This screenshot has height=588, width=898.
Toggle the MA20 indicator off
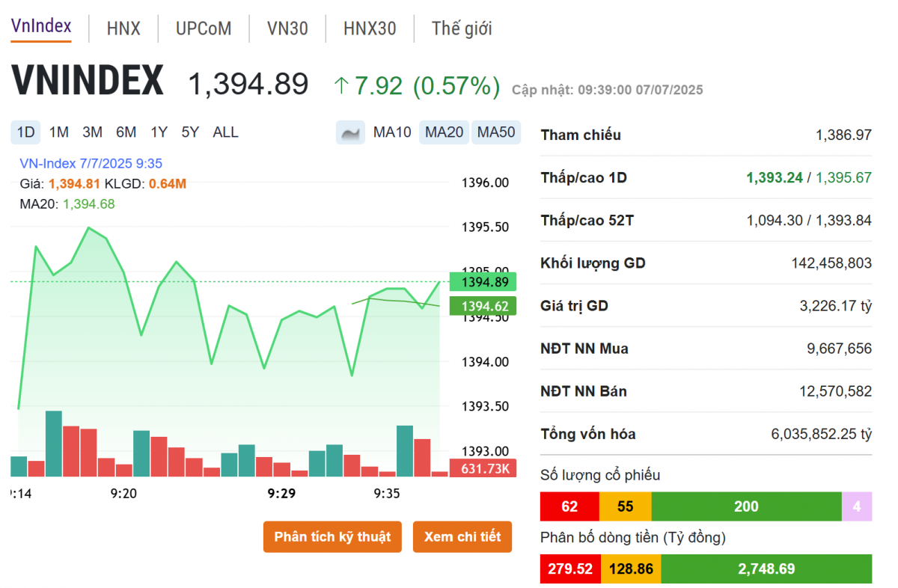pyautogui.click(x=445, y=132)
